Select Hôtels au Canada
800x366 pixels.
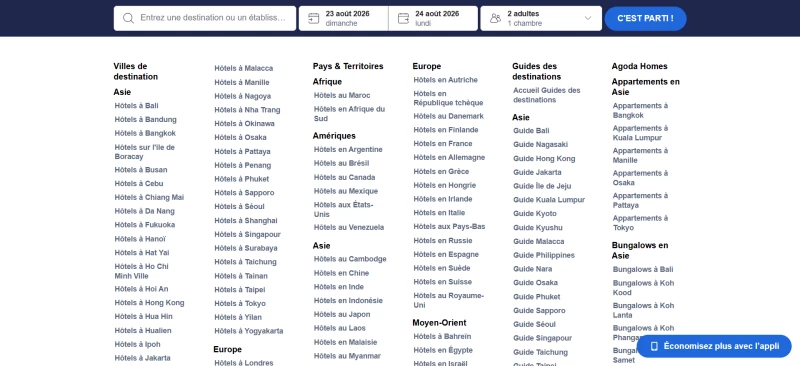[x=344, y=178]
